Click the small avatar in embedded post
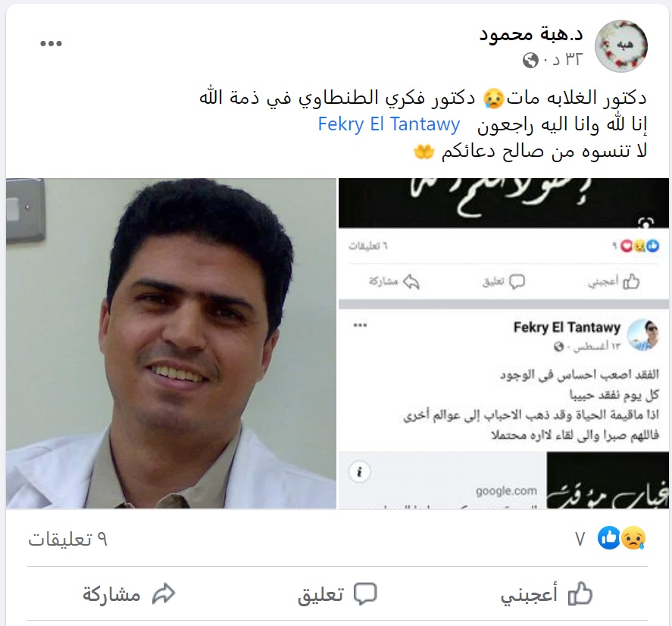 pyautogui.click(x=642, y=335)
